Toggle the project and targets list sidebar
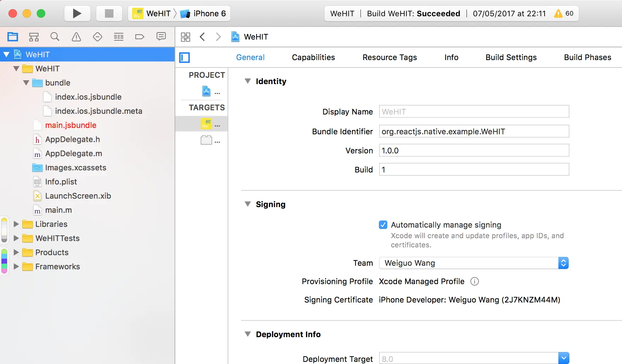This screenshot has width=622, height=364. click(x=184, y=58)
